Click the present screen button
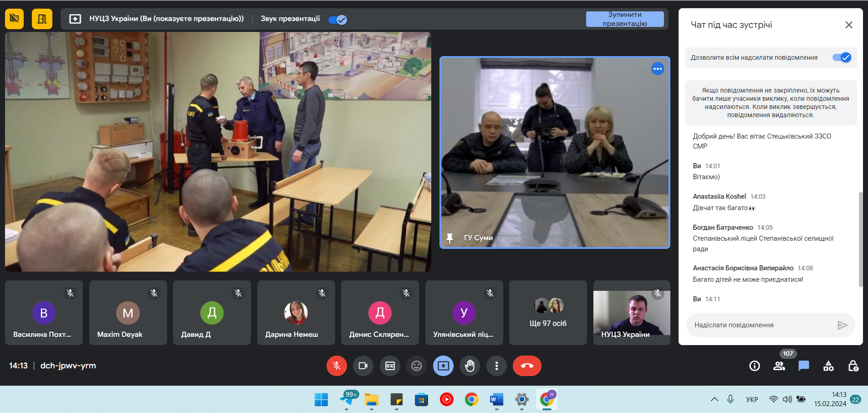 (x=443, y=366)
